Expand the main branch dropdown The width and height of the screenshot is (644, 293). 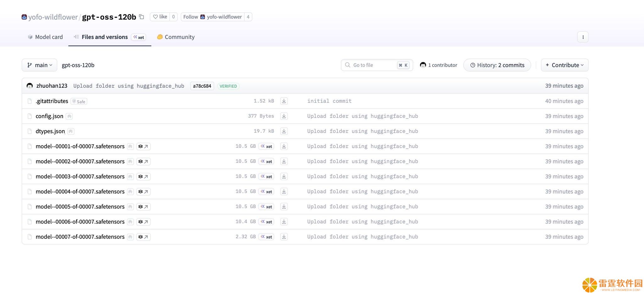[x=39, y=65]
